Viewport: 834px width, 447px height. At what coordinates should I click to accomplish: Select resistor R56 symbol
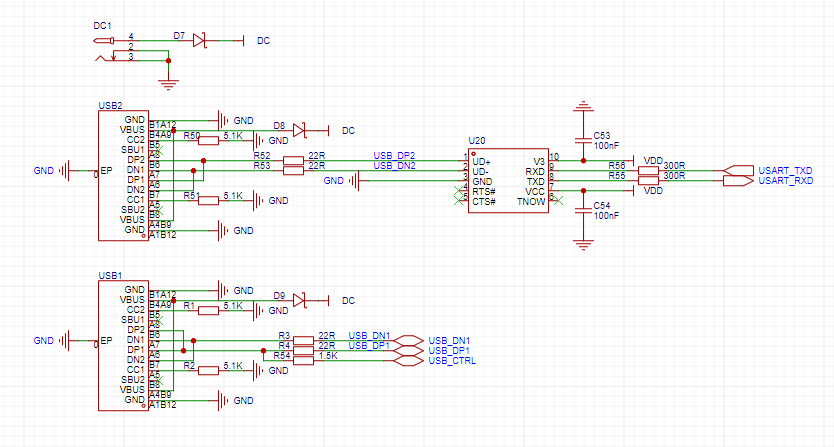648,170
